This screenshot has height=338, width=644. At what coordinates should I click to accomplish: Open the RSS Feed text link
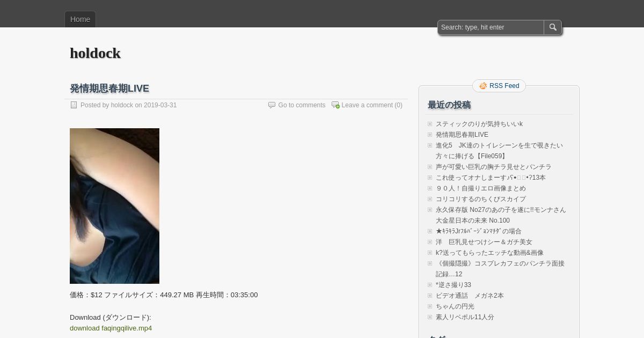coord(504,86)
